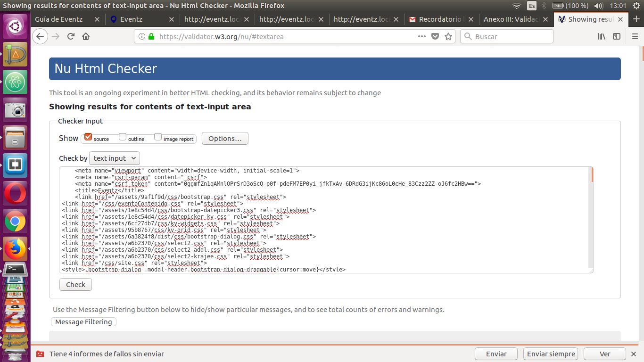This screenshot has width=644, height=362.
Task: Click the Check button
Action: coord(75,285)
